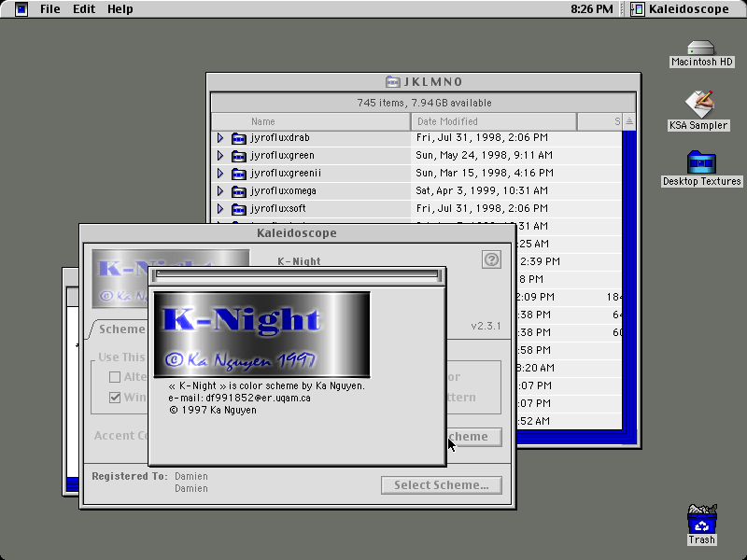Click the 'Sat, Apr 3, 1999, 10:31 AM' date
This screenshot has height=560, width=747.
point(482,191)
